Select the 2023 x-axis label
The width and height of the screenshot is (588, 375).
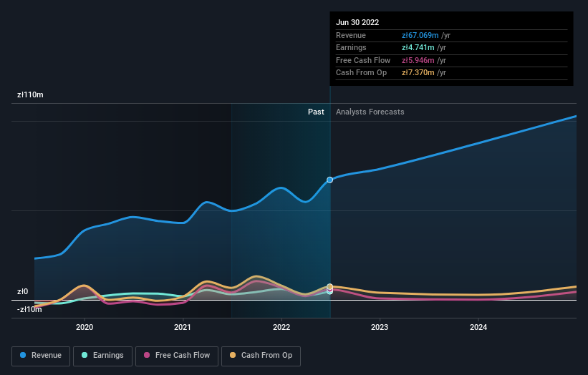[380, 327]
